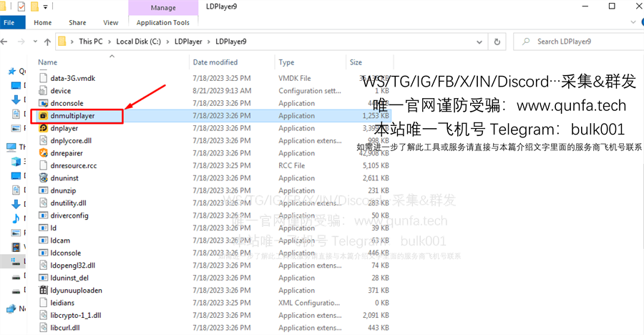
Task: Select the dnconsole application icon
Action: [43, 103]
